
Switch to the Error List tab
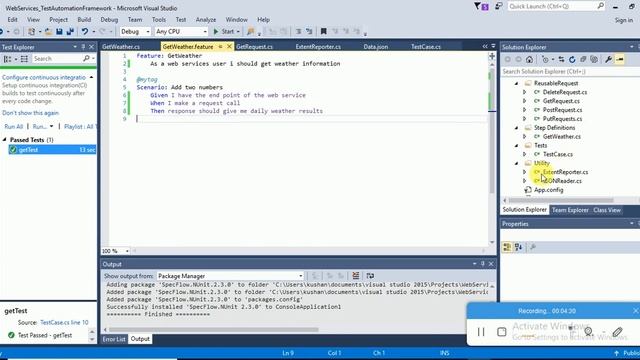click(114, 339)
